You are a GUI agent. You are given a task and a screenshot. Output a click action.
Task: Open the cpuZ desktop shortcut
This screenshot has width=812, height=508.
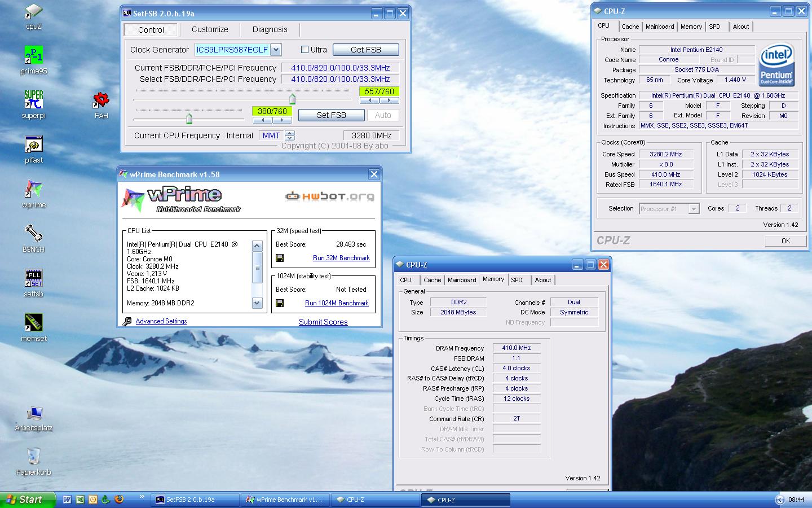(34, 16)
